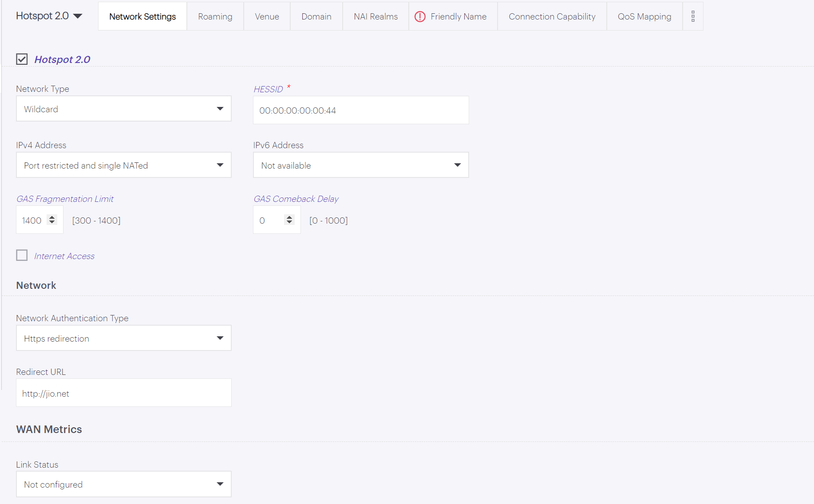The width and height of the screenshot is (814, 504).
Task: Enable the Internet Access checkbox
Action: point(22,256)
